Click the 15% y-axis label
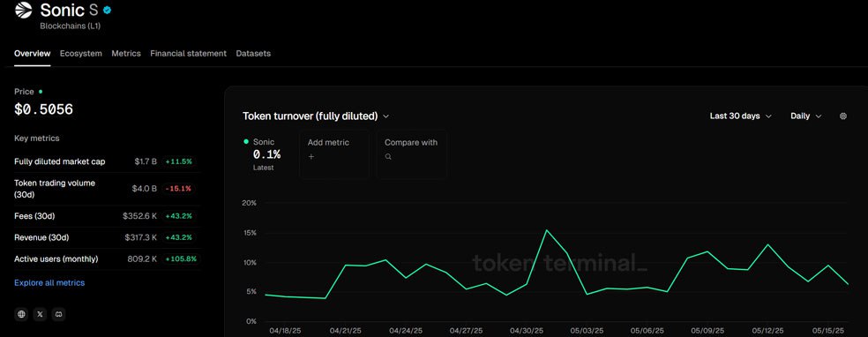Viewport: 868px width, 337px height. point(249,233)
